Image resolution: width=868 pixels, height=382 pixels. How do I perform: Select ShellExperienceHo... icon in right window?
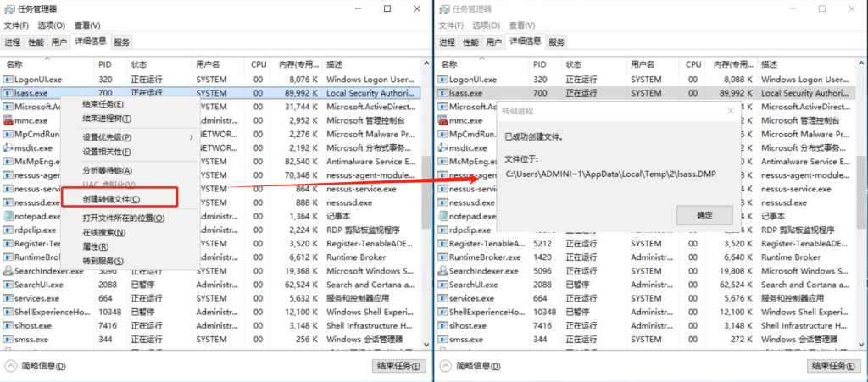(x=442, y=313)
